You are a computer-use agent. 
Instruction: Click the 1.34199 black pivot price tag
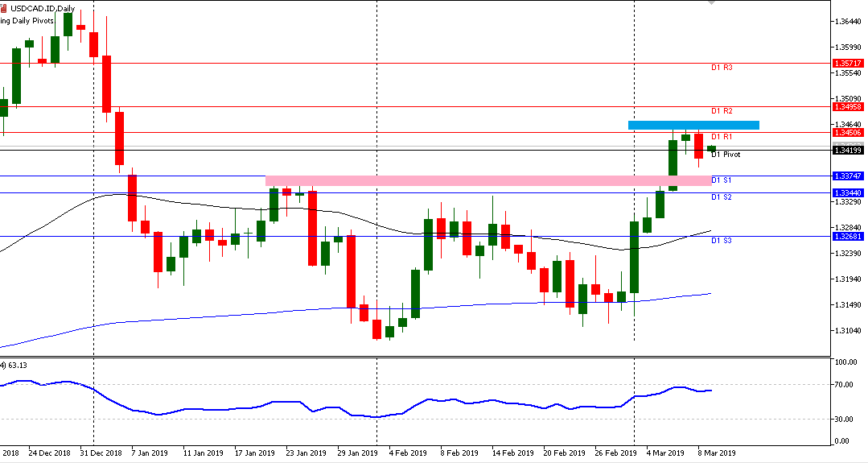tap(848, 150)
